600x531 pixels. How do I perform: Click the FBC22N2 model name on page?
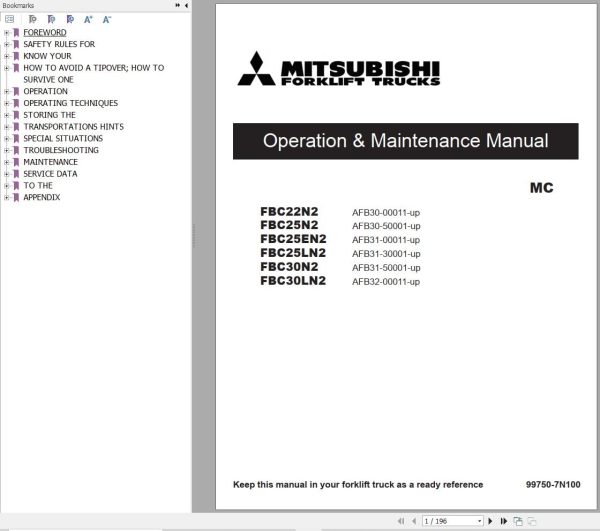[x=289, y=212]
